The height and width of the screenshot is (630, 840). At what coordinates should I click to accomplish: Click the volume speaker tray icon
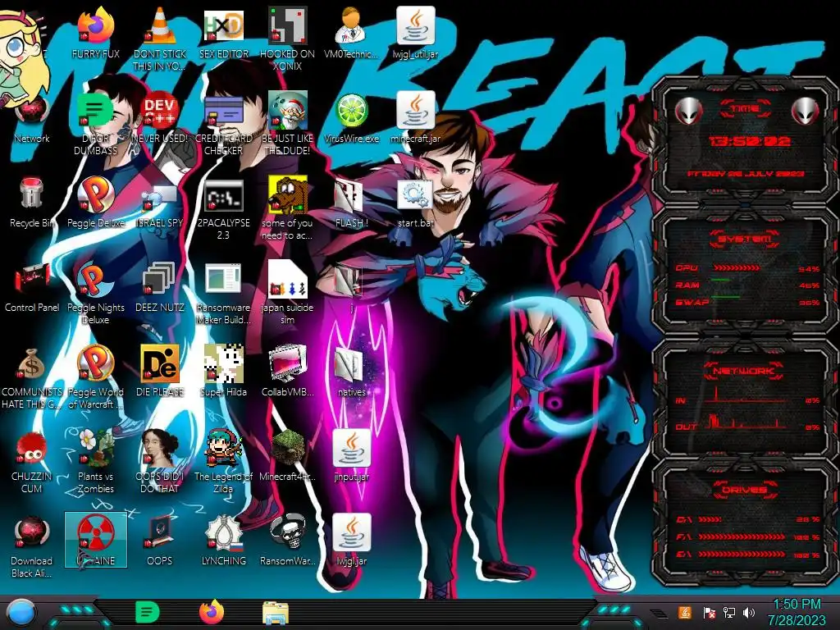pos(749,612)
